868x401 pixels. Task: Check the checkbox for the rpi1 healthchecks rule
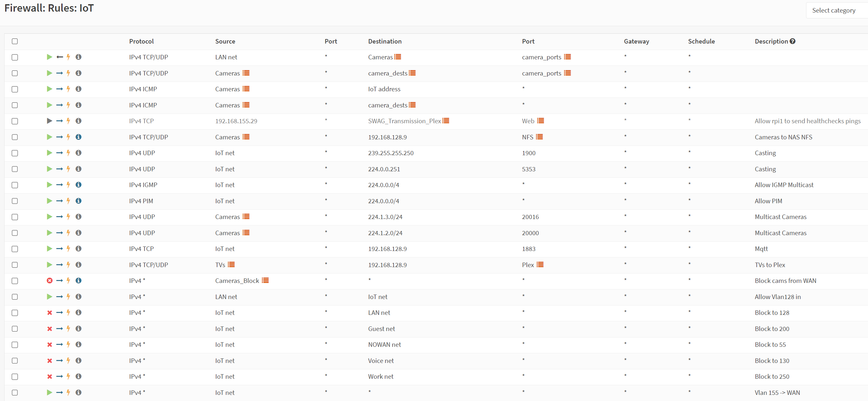point(15,121)
